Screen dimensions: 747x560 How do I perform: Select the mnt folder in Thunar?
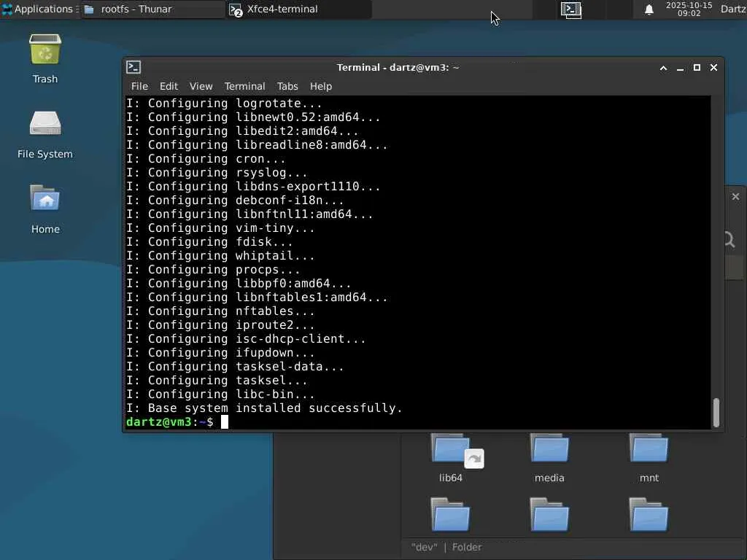point(649,458)
